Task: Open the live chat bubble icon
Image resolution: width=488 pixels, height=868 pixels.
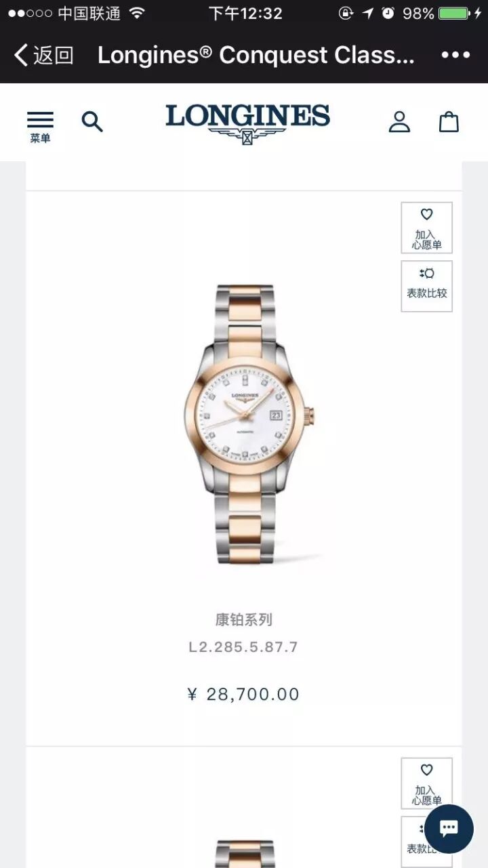Action: (x=449, y=828)
